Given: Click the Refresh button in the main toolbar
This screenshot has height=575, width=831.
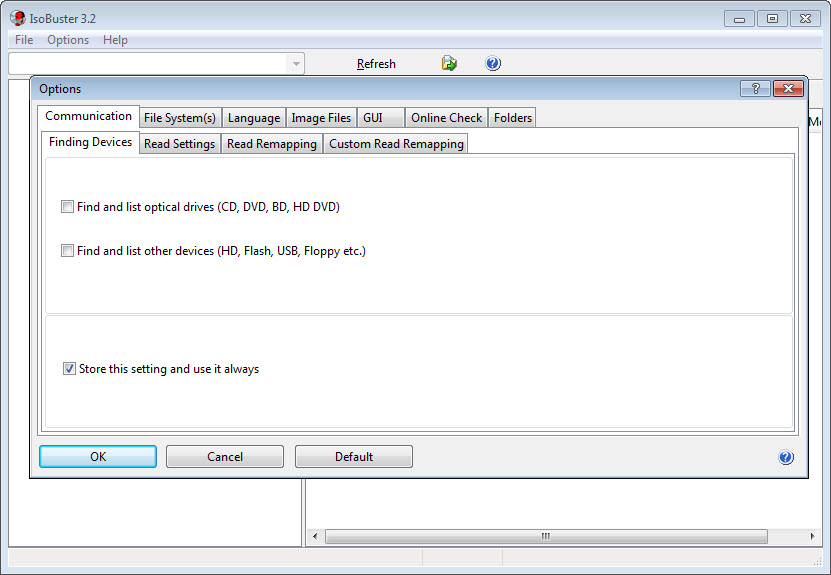Looking at the screenshot, I should [376, 64].
